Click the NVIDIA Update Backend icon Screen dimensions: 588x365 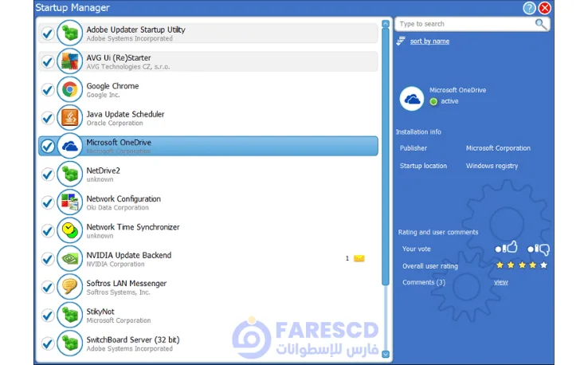(x=70, y=258)
